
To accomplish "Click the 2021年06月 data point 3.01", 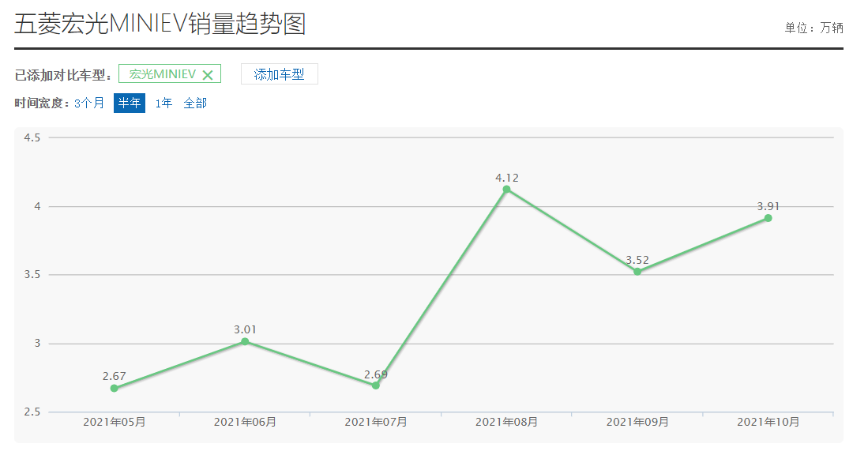I will [245, 341].
